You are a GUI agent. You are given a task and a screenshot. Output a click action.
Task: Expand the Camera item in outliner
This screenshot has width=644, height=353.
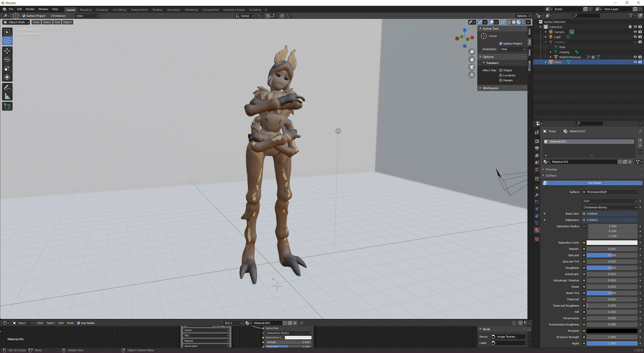[546, 32]
